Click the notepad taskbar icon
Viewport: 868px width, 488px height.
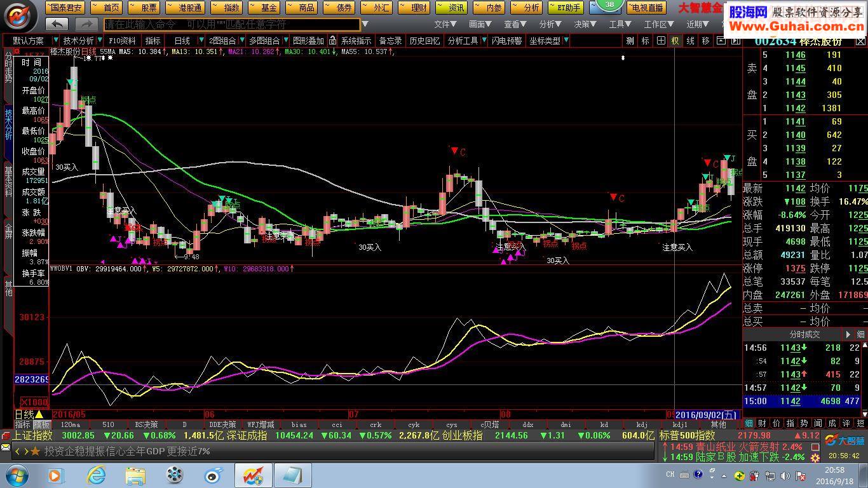[293, 475]
